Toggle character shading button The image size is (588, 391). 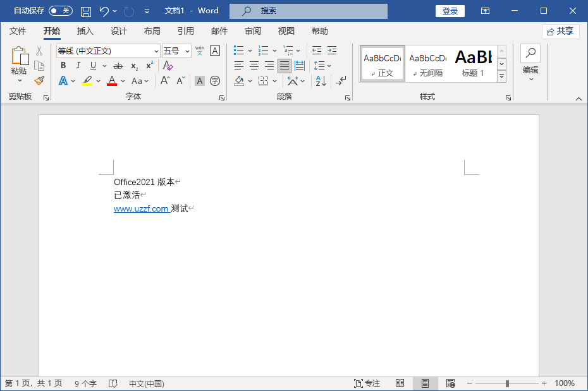point(200,80)
